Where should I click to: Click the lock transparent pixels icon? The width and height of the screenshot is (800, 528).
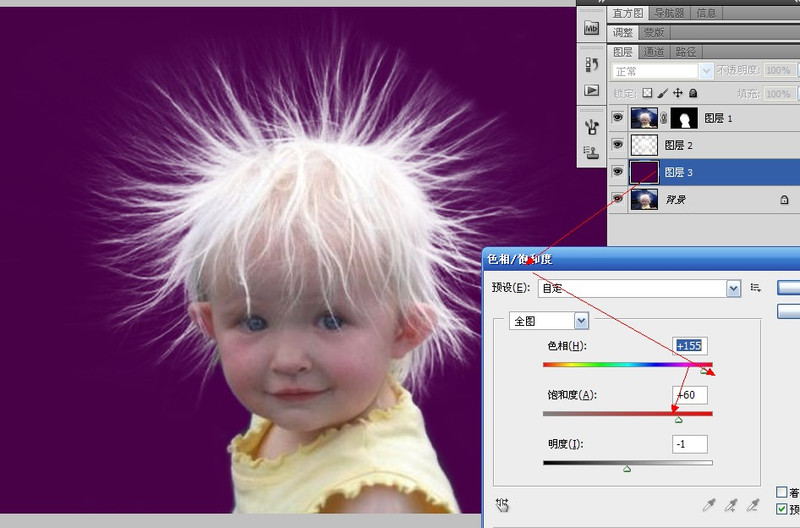[x=647, y=93]
